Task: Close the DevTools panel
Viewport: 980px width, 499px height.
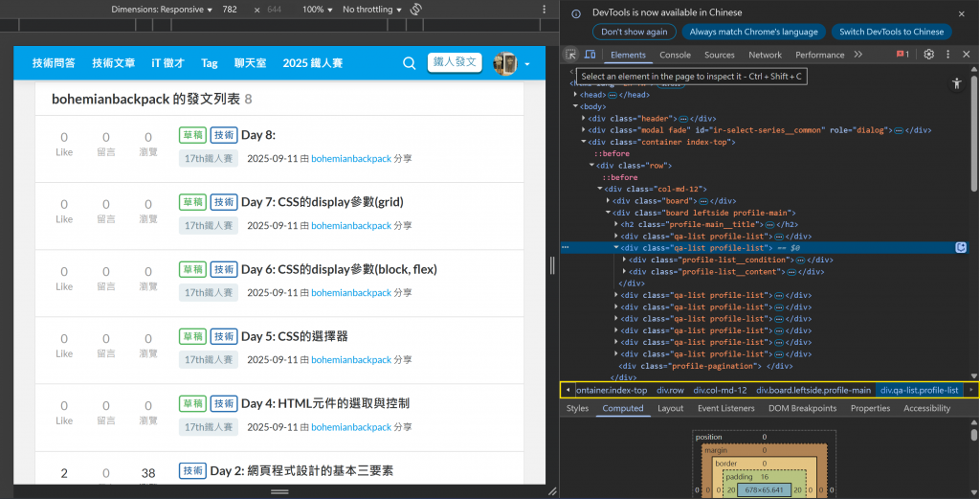Action: click(x=967, y=55)
